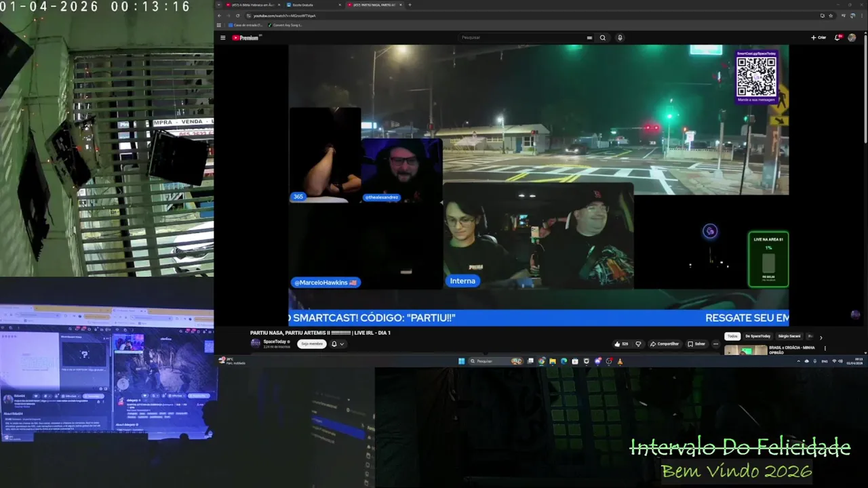Image resolution: width=868 pixels, height=488 pixels.
Task: Open Microsoft Edge from the taskbar
Action: pos(564,361)
